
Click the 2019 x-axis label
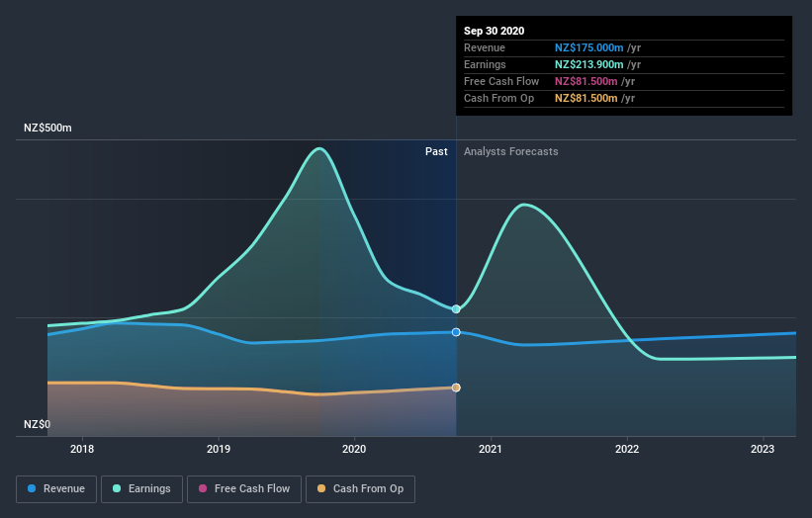[x=219, y=449]
